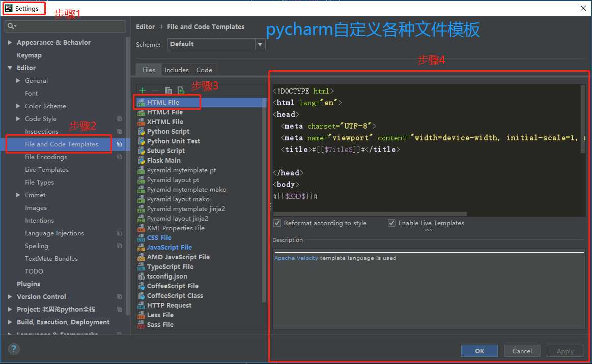Switch to the Files tab
This screenshot has height=364, width=592.
149,70
